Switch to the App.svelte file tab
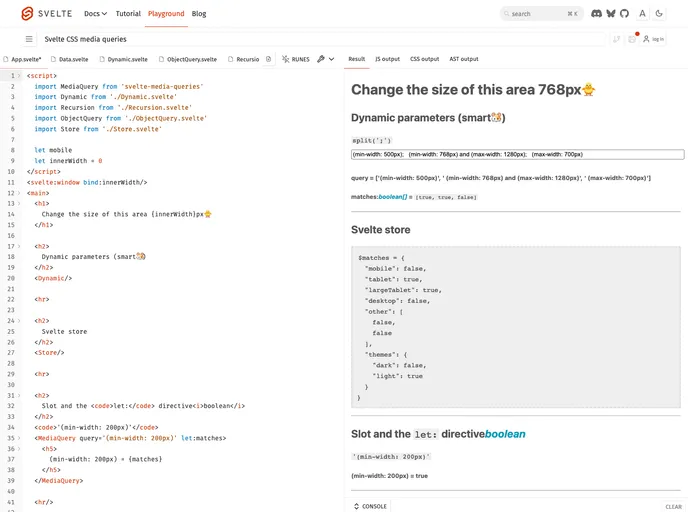The image size is (688, 512). click(x=22, y=59)
